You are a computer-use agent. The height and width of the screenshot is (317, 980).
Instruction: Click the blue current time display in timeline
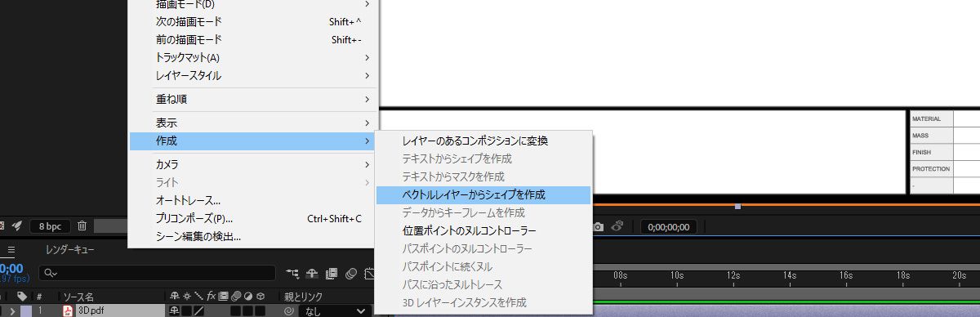11,268
